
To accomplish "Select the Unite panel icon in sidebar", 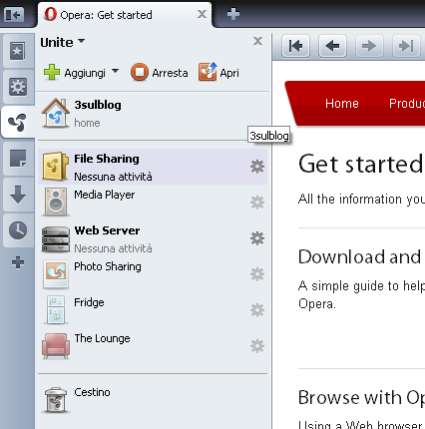I will (17, 122).
